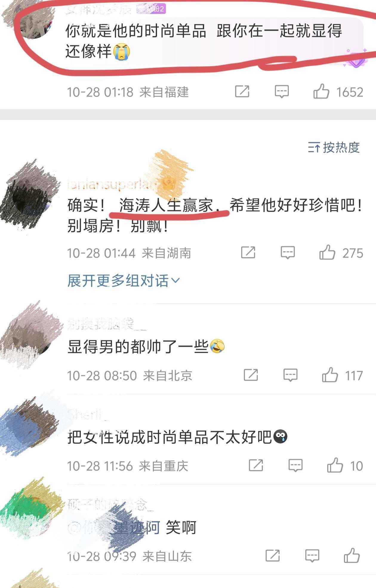Repost the Fujian comment via share icon
Viewport: 376px width, 588px height.
[242, 91]
